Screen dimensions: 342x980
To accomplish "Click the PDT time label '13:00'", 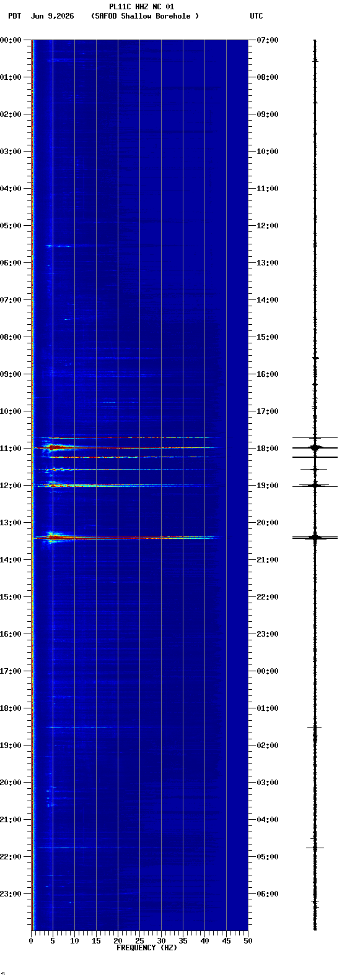I will [11, 523].
